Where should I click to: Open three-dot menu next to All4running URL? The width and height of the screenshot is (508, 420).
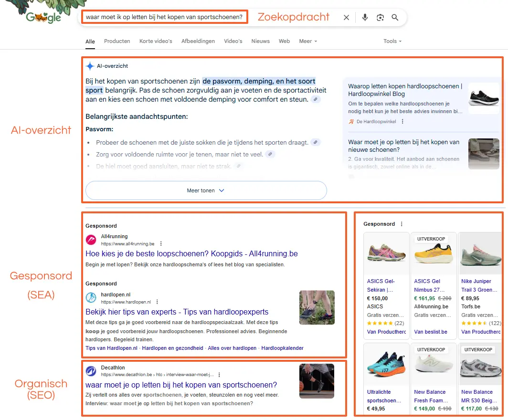click(x=161, y=243)
